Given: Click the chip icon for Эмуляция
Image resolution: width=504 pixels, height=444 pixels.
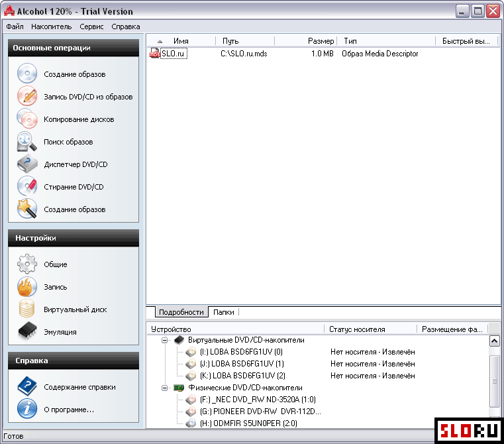Looking at the screenshot, I should click(x=27, y=331).
